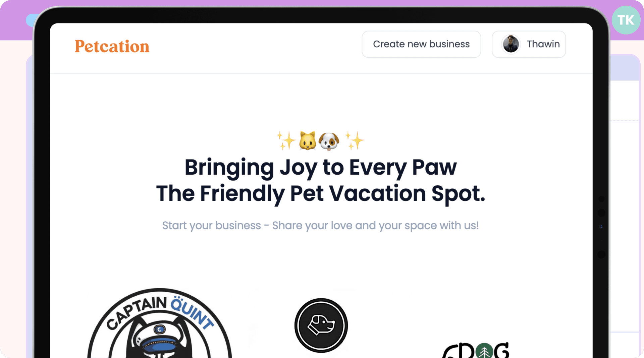Open the Create new business button
The height and width of the screenshot is (358, 644).
click(421, 44)
